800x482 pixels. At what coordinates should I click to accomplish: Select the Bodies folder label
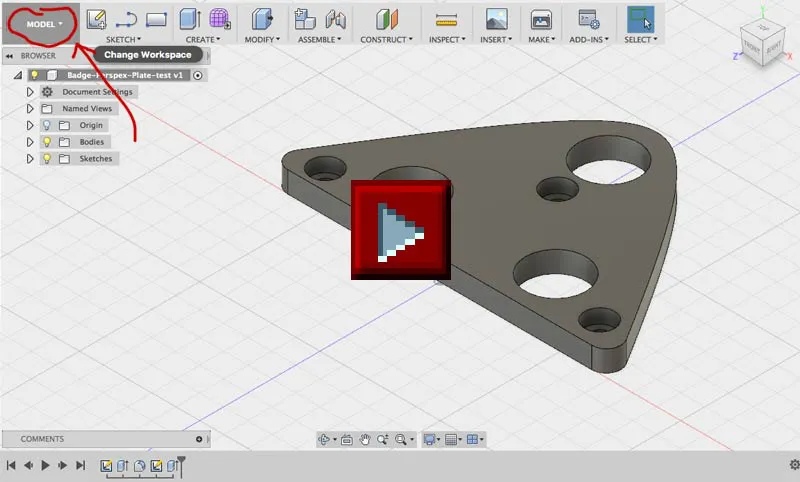click(x=91, y=142)
